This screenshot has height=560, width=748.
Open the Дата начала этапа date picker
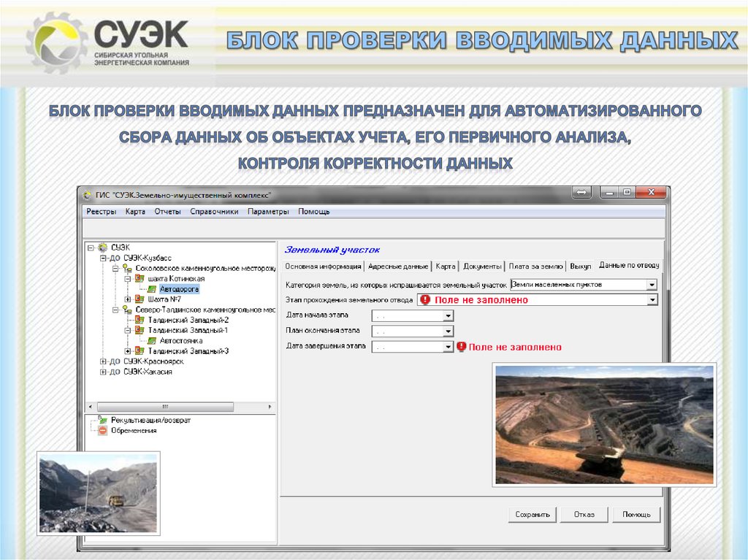(x=448, y=315)
